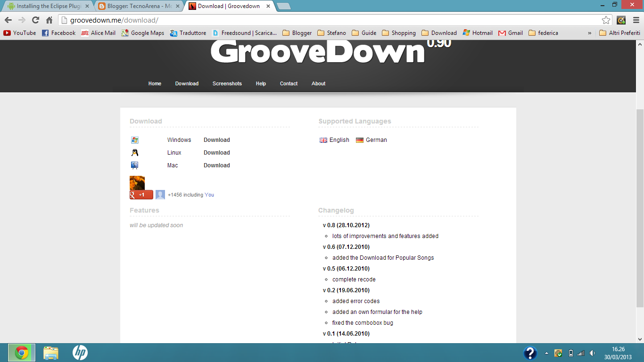Click the battery tray icon
Image resolution: width=644 pixels, height=362 pixels.
pos(570,353)
